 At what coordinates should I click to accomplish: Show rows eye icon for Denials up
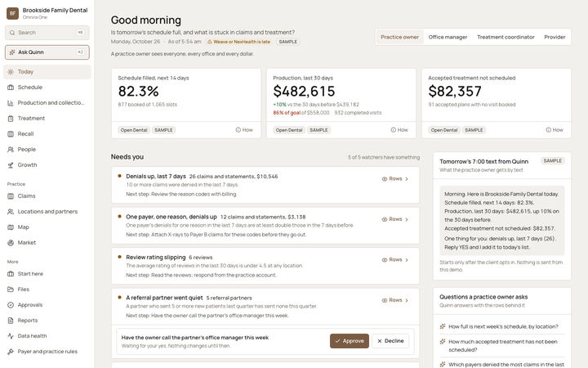coord(385,179)
